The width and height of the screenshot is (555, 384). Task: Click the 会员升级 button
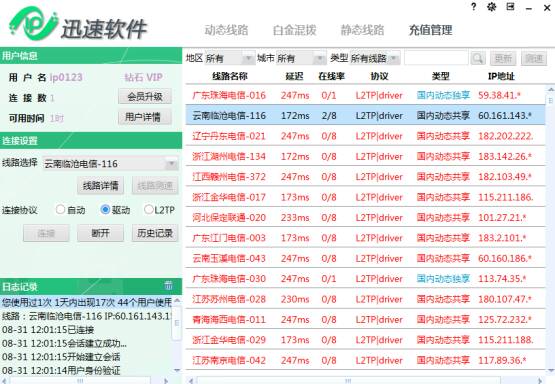[x=145, y=96]
